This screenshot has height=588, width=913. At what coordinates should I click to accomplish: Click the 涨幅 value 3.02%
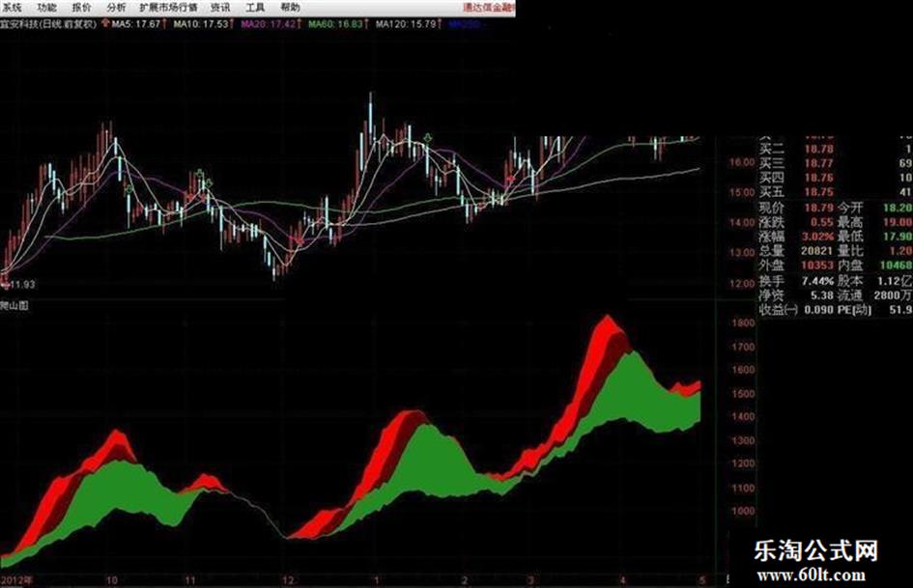tap(817, 237)
